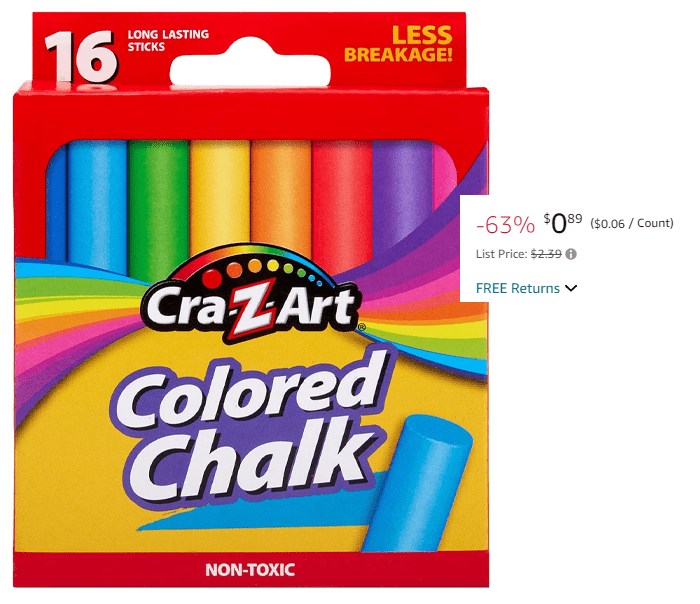Click the light blue chalk stick in window
700x604 pixels.
click(97, 205)
